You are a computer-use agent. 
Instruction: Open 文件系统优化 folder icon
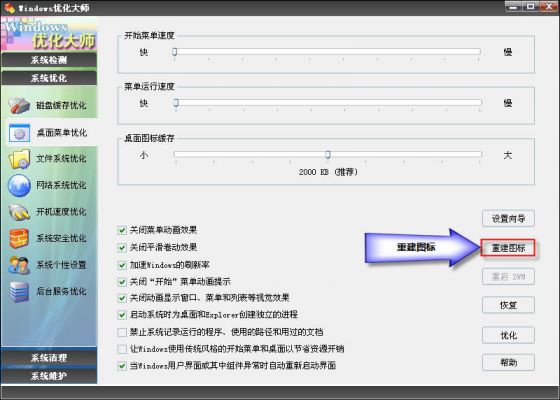pos(19,159)
